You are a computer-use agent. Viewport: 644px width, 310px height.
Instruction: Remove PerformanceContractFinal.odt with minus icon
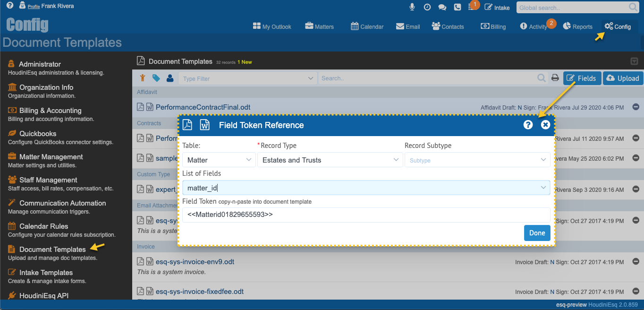636,107
